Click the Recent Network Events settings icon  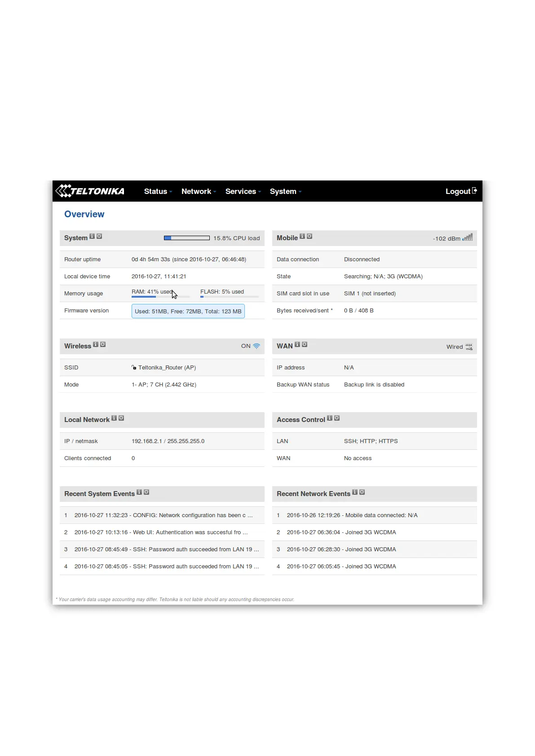(x=362, y=492)
